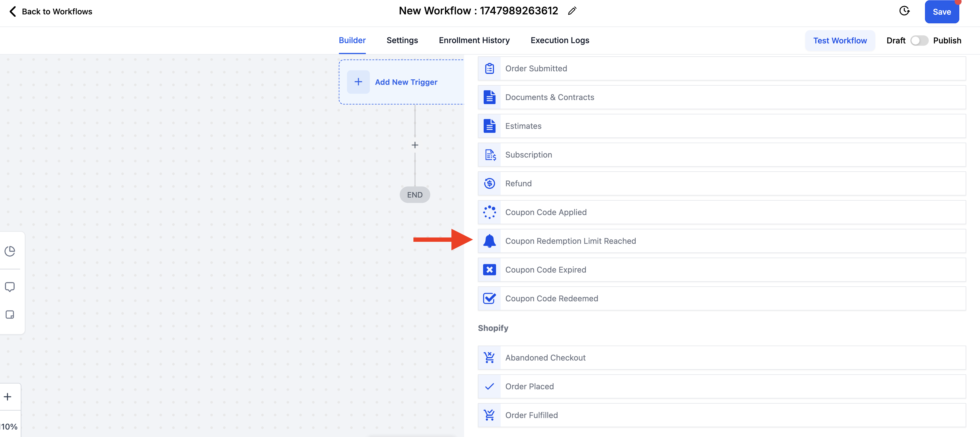The height and width of the screenshot is (437, 980).
Task: Click the Refund trigger dollar icon
Action: [x=489, y=183]
